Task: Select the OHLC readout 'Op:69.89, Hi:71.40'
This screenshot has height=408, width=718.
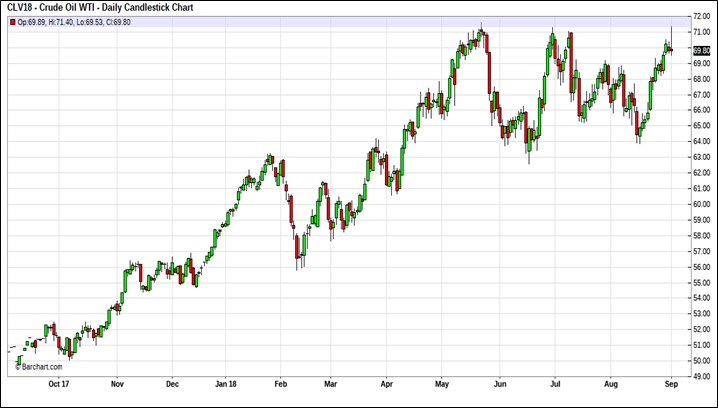Action: tap(44, 22)
